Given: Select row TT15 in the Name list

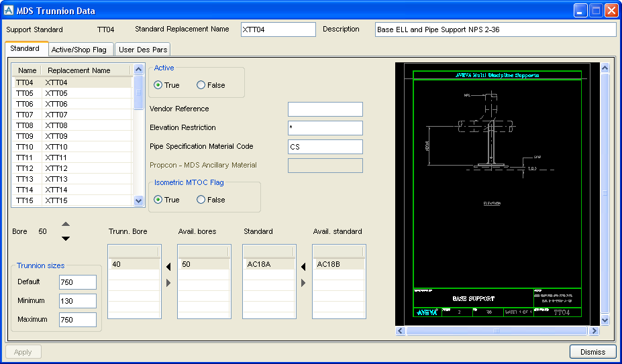Looking at the screenshot, I should click(x=72, y=200).
